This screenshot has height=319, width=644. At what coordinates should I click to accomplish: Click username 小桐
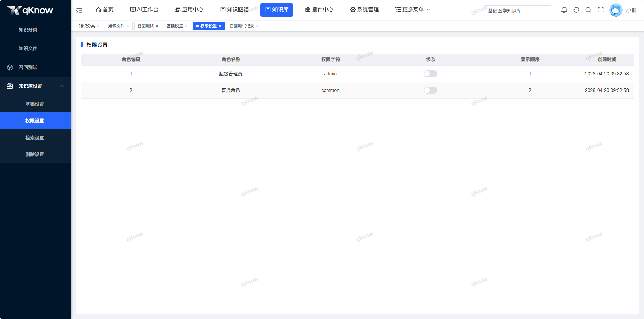631,10
